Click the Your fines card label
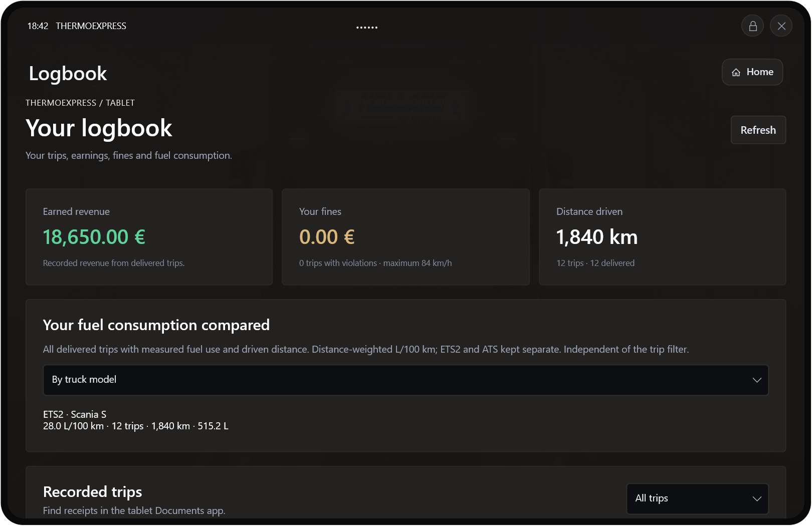Image resolution: width=812 pixels, height=526 pixels. (x=320, y=212)
